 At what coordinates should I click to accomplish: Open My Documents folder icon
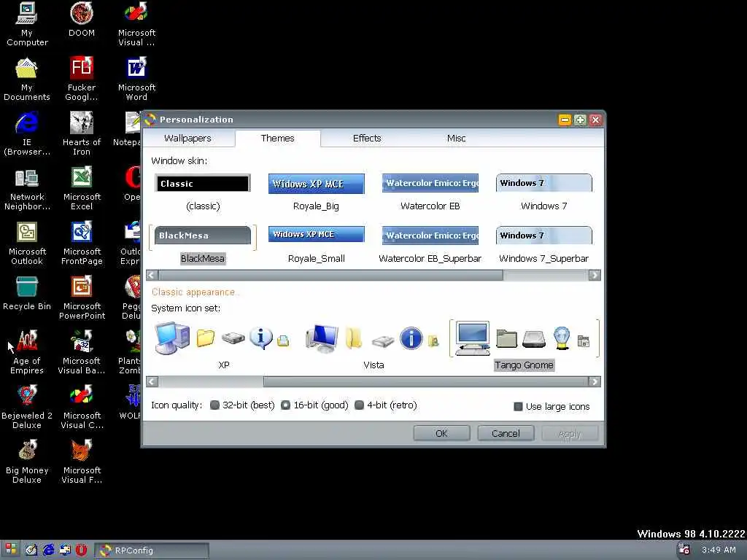coord(27,79)
